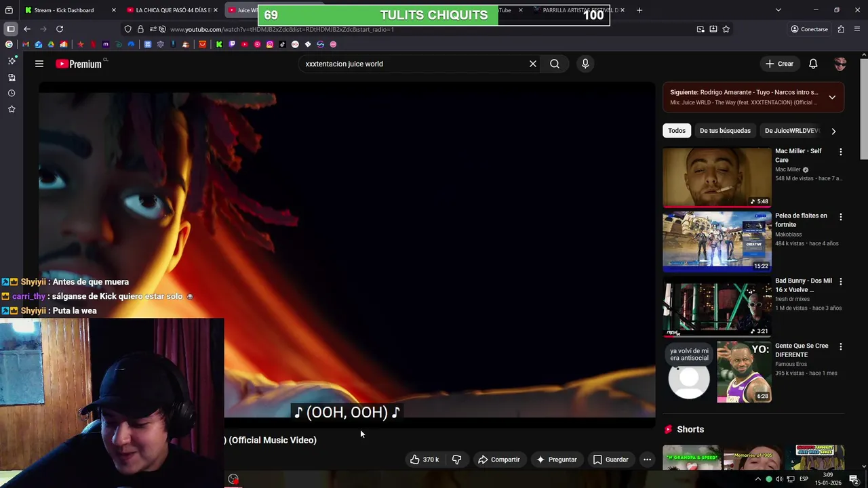
Task: List all tabs dropdown arrow
Action: pos(778,10)
